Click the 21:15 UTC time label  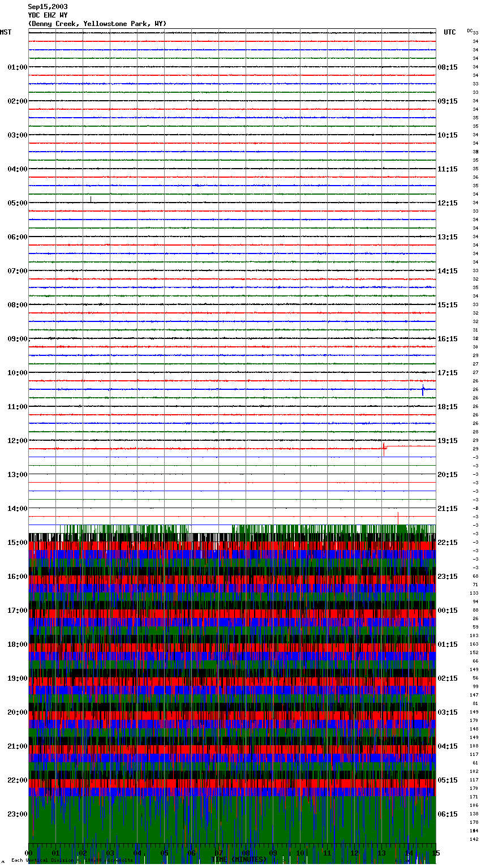coord(448,509)
